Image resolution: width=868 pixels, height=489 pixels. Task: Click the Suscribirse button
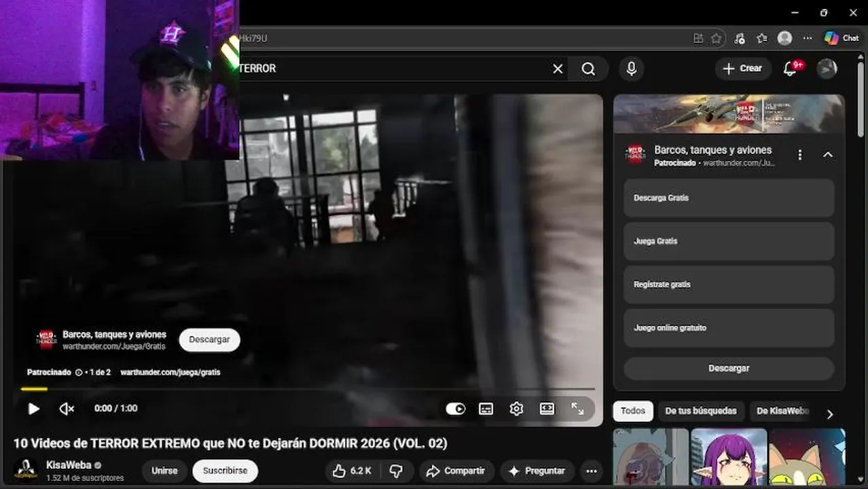coord(225,471)
